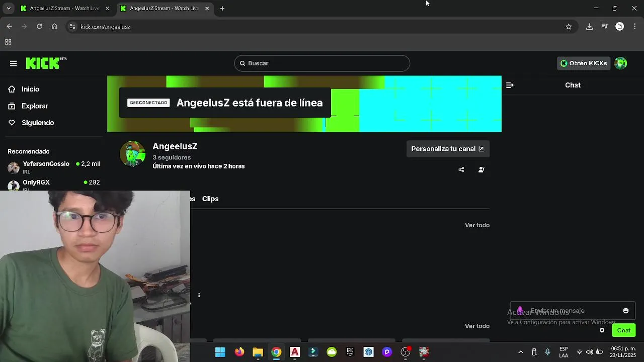Go to Inicio in sidebar
Viewport: 644px width, 362px height.
coord(30,89)
